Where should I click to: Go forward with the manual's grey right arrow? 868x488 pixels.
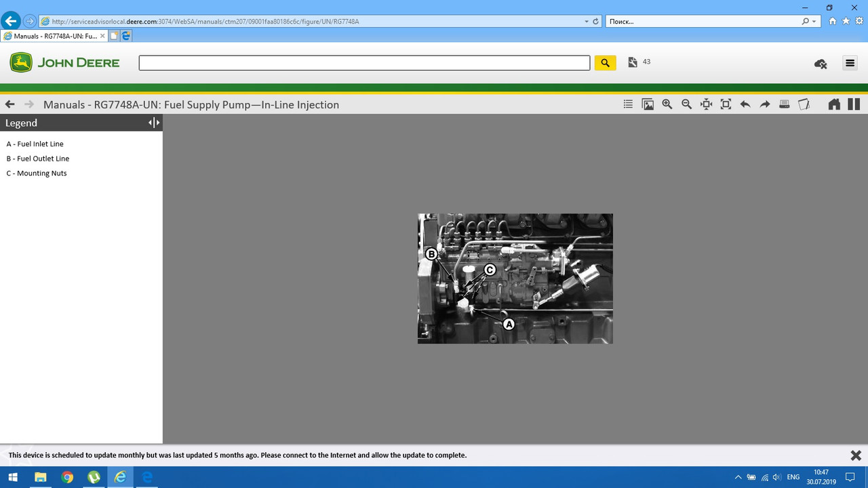tap(28, 104)
